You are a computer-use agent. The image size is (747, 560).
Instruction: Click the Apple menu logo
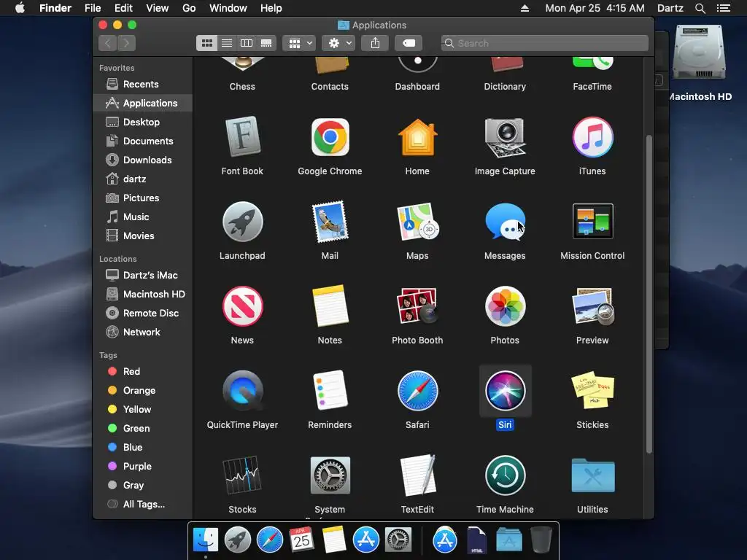pos(20,8)
